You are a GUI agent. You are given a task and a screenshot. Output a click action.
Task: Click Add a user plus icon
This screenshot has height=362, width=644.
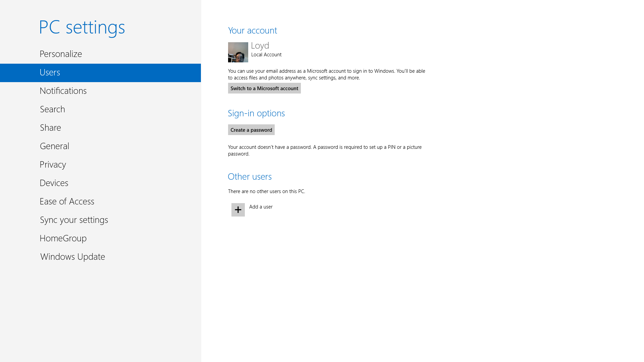tap(238, 209)
